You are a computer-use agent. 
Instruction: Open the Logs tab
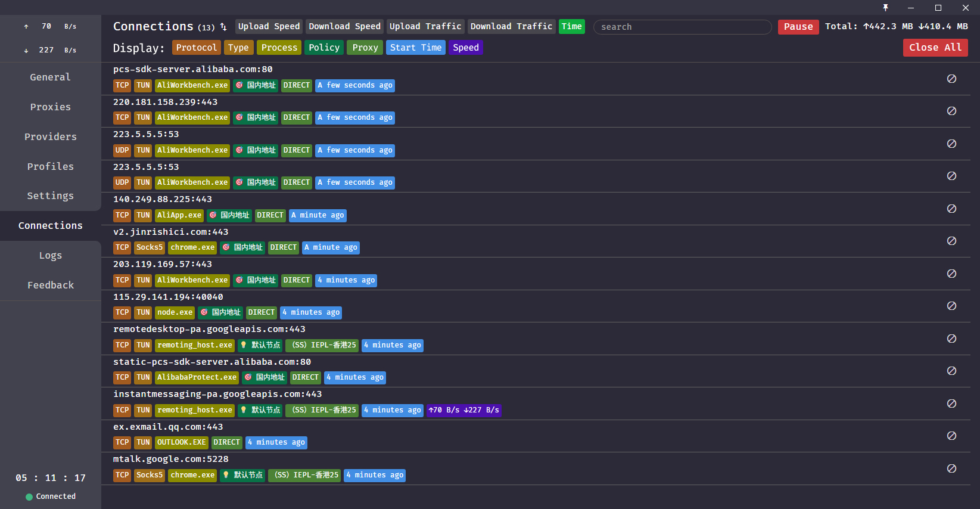coord(51,256)
